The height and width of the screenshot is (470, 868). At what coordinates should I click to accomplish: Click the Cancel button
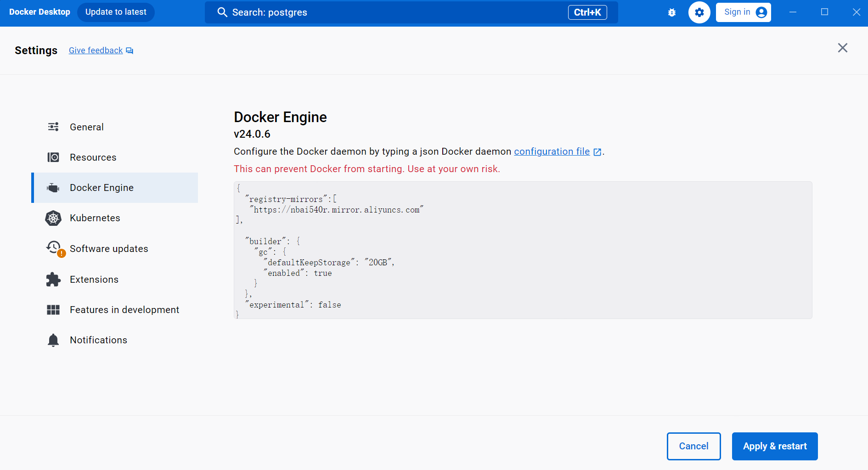pyautogui.click(x=693, y=446)
